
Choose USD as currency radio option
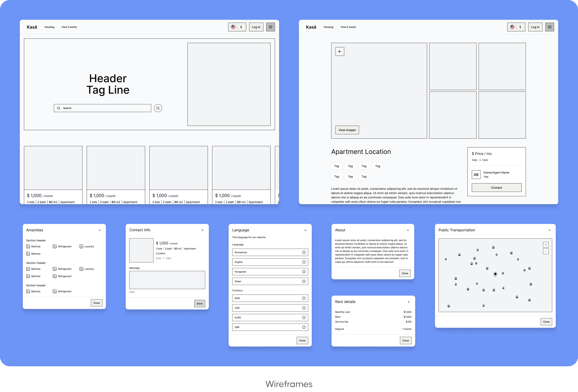[304, 308]
